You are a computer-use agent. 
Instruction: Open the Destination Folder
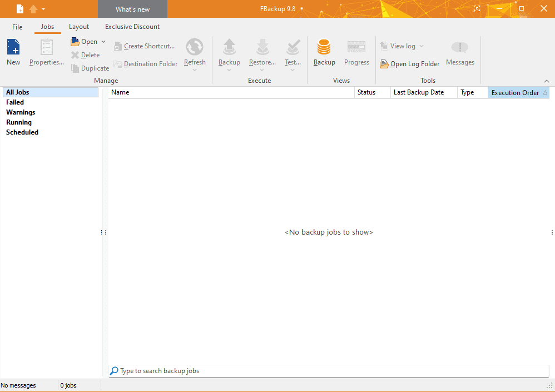click(146, 64)
